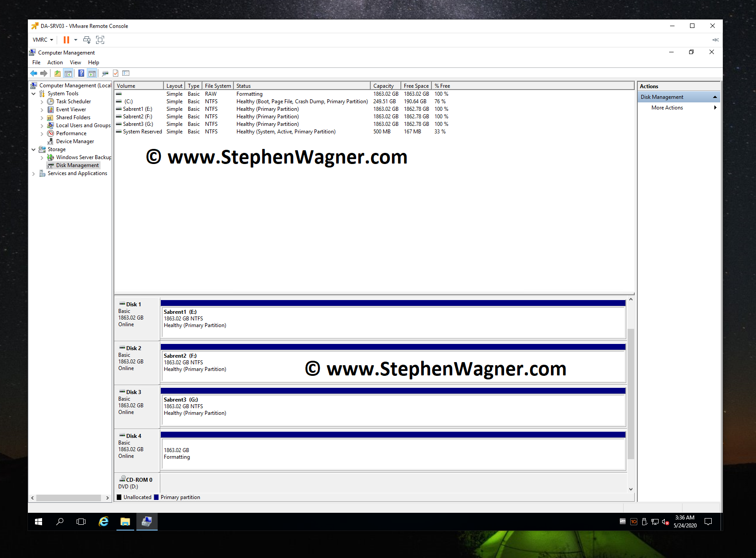
Task: Open File Explorer from the taskbar
Action: coord(125,522)
